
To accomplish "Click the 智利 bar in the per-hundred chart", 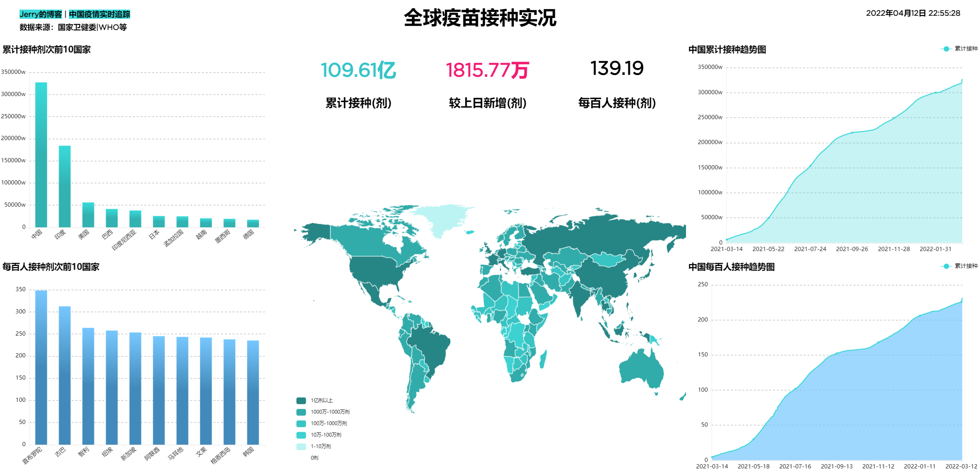I will tap(88, 386).
